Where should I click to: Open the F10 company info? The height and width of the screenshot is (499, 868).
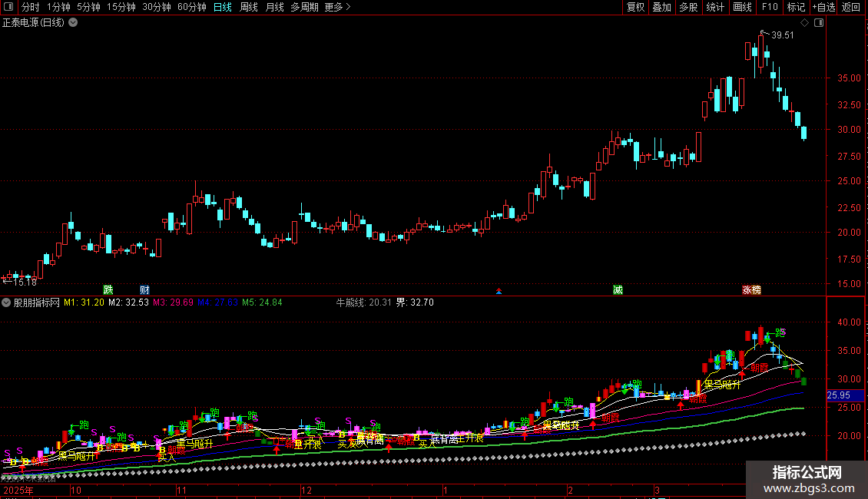click(769, 8)
